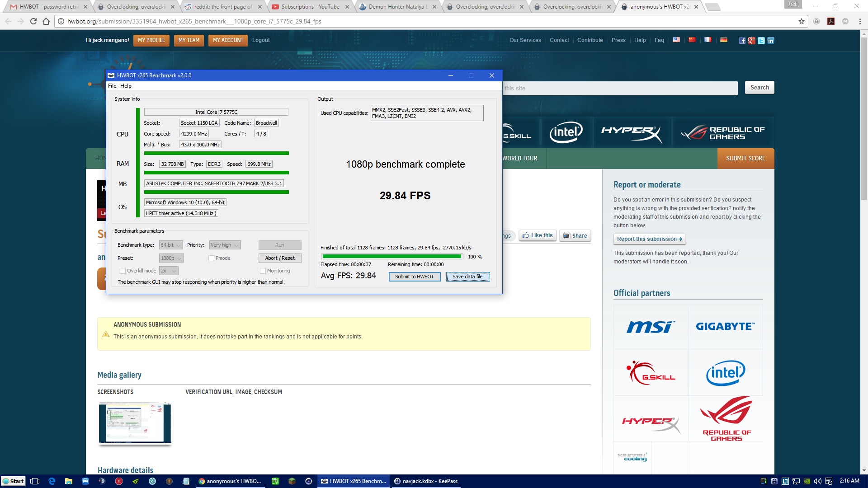The width and height of the screenshot is (868, 488).
Task: Click the MSI partner logo
Action: click(651, 327)
